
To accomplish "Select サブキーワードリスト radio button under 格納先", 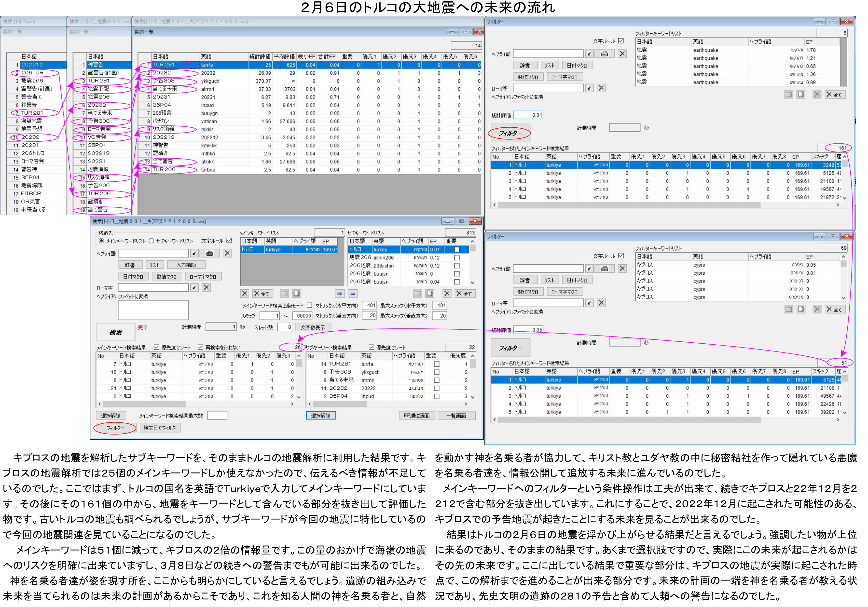I will click(152, 241).
